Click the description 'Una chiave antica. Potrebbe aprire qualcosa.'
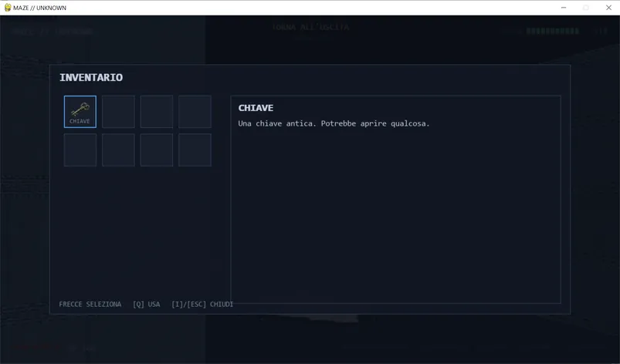 [334, 123]
